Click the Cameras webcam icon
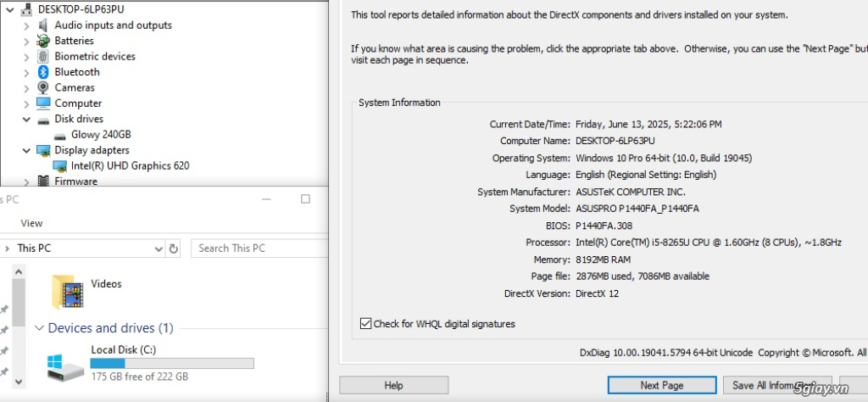Screen dimensions: 868x402 43,87
